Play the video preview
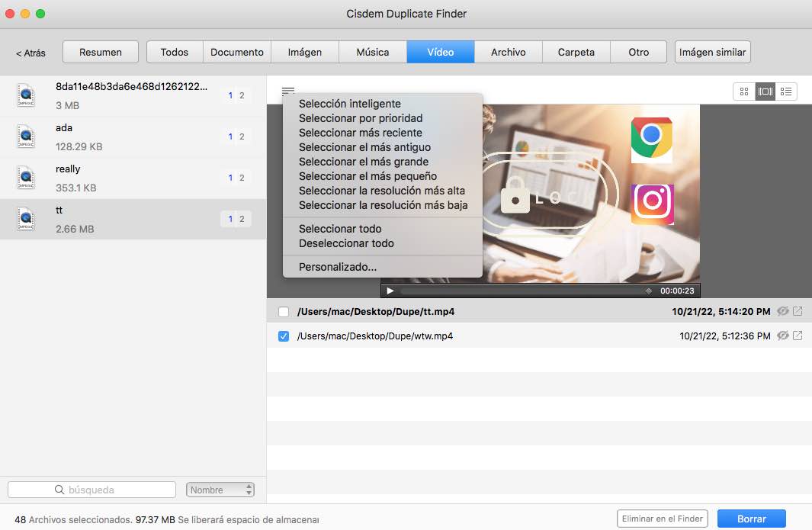812x530 pixels. [390, 291]
